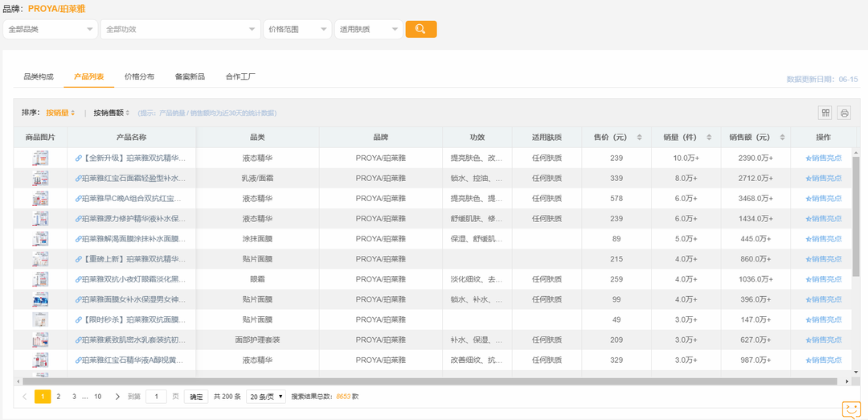Click the 确定 page jump button

click(x=197, y=397)
